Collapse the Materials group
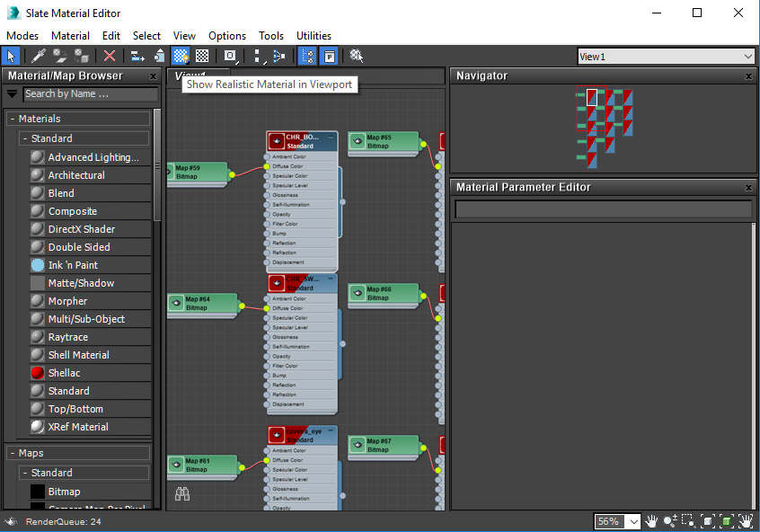Viewport: 760px width, 532px height. tap(13, 119)
